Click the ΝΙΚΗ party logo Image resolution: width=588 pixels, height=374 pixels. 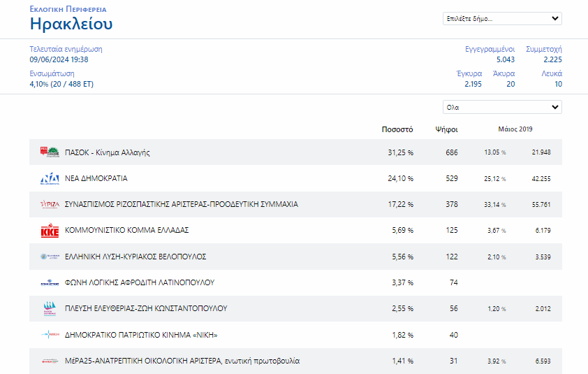click(50, 335)
